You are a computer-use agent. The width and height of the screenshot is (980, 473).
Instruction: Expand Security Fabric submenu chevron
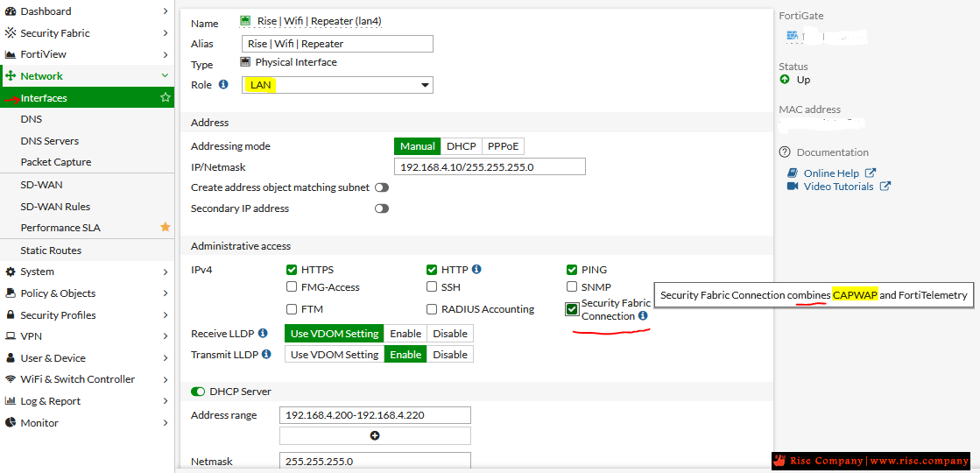pyautogui.click(x=165, y=33)
